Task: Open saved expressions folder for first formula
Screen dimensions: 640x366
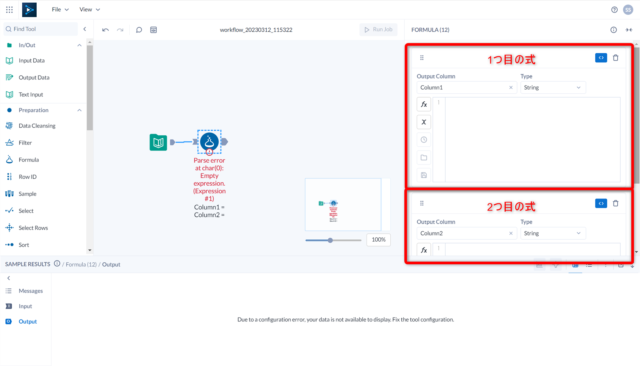Action: coord(424,157)
